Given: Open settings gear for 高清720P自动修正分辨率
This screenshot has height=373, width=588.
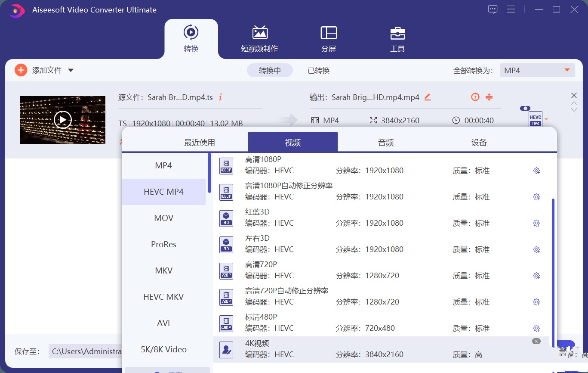Looking at the screenshot, I should 536,302.
